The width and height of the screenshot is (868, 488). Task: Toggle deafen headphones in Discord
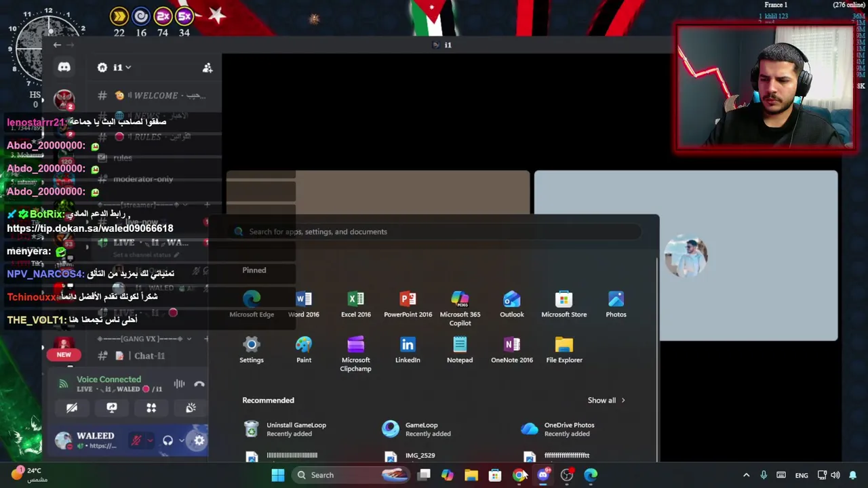pos(167,441)
